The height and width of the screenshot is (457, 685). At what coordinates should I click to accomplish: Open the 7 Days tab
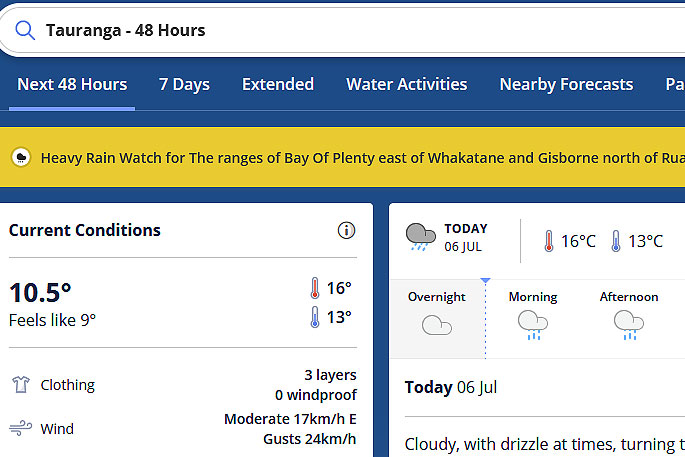[184, 84]
